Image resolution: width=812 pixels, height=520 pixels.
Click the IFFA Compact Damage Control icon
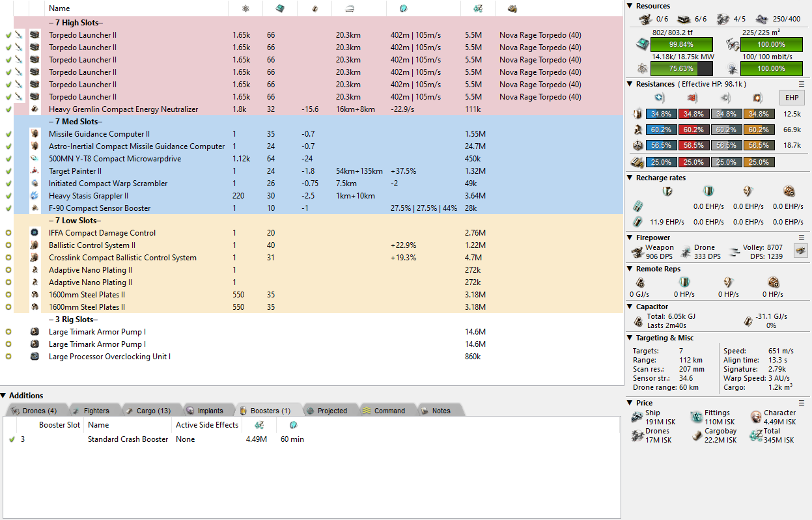35,233
